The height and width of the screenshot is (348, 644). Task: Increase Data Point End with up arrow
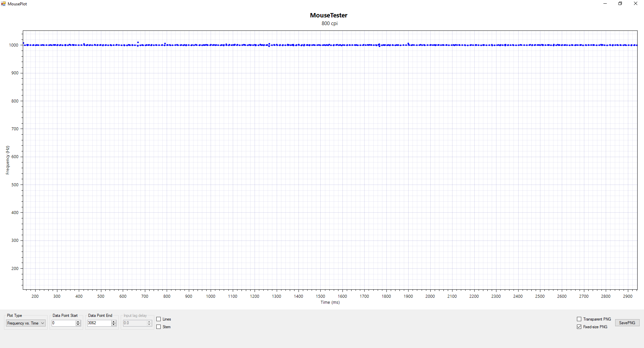click(114, 322)
